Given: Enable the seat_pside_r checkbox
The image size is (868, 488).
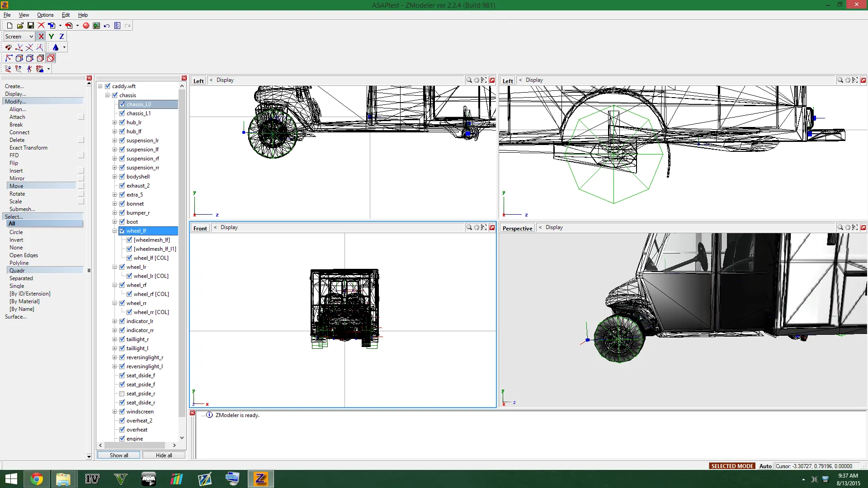Looking at the screenshot, I should [x=122, y=394].
